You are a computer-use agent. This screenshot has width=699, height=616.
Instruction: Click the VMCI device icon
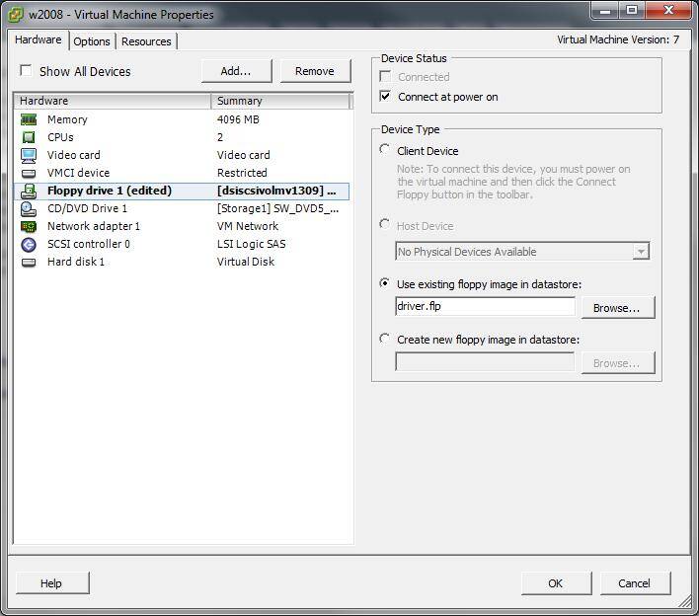pyautogui.click(x=29, y=173)
